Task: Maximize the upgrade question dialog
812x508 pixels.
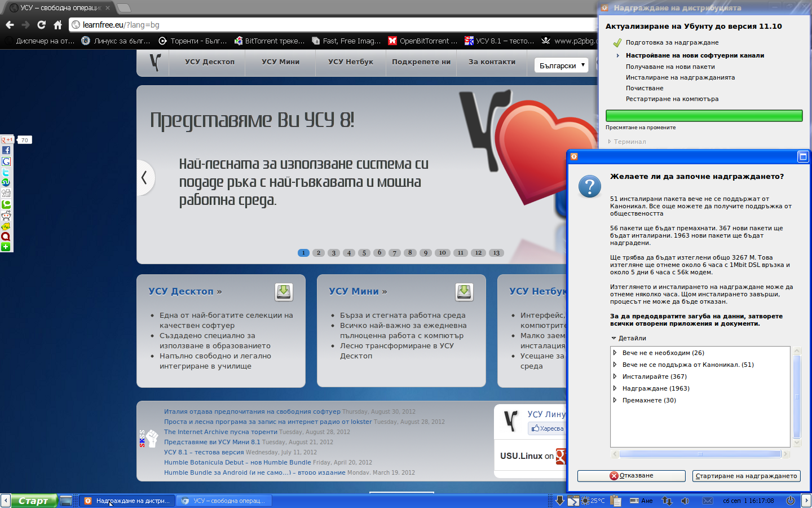Action: coord(803,156)
